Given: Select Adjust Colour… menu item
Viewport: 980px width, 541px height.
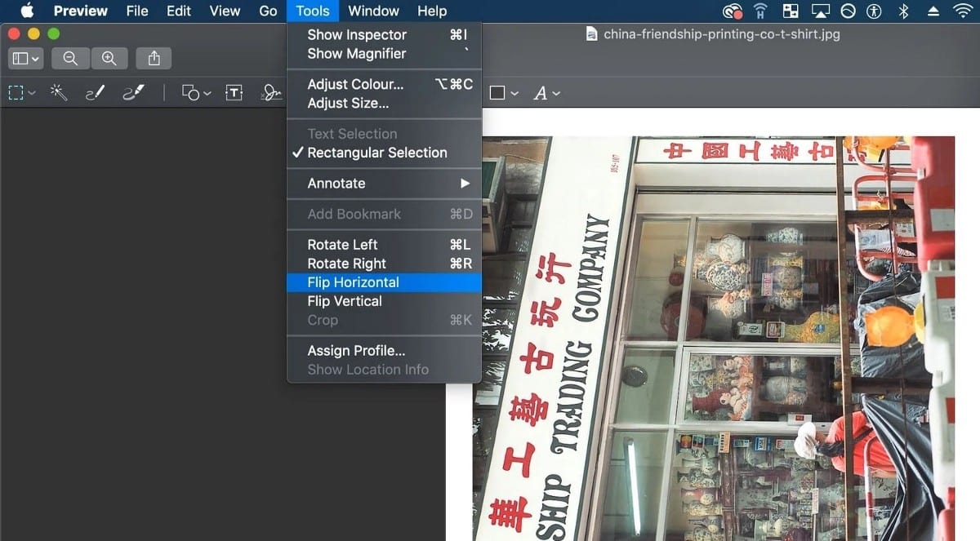Looking at the screenshot, I should pos(384,85).
